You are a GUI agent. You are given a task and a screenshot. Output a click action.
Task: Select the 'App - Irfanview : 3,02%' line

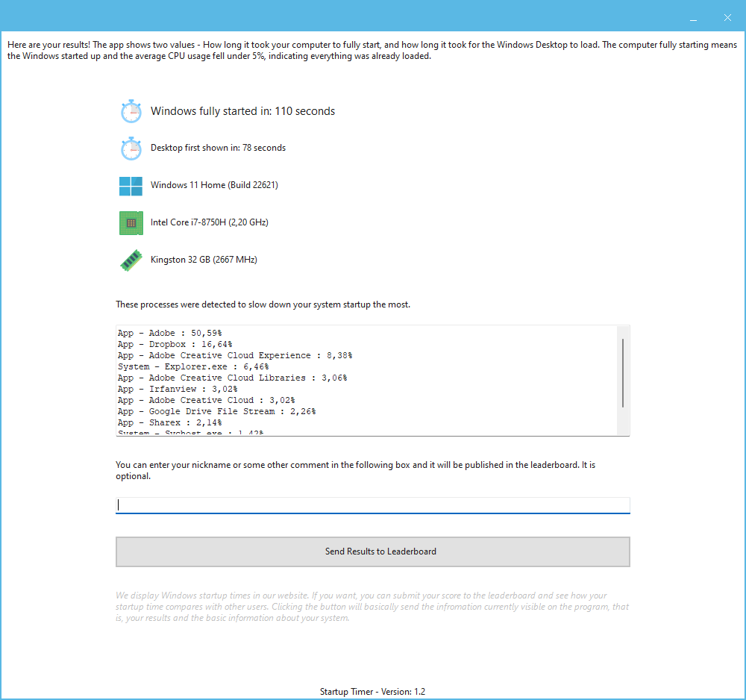[178, 390]
